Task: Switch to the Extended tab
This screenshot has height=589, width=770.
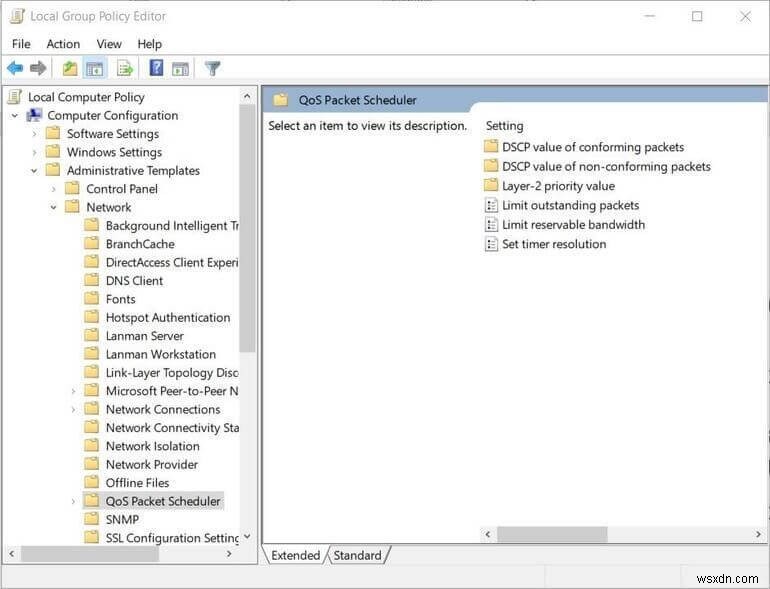Action: pyautogui.click(x=295, y=555)
